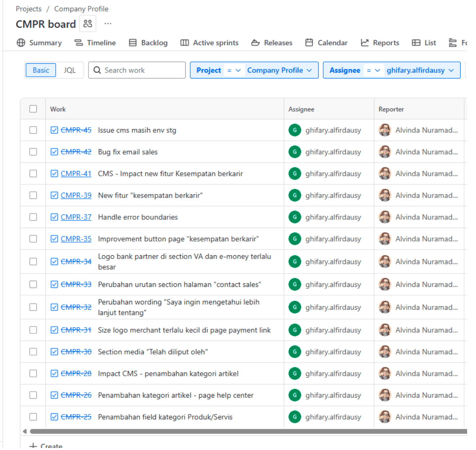Click the reporter avatar in the CMPR-39 row

pyautogui.click(x=384, y=195)
